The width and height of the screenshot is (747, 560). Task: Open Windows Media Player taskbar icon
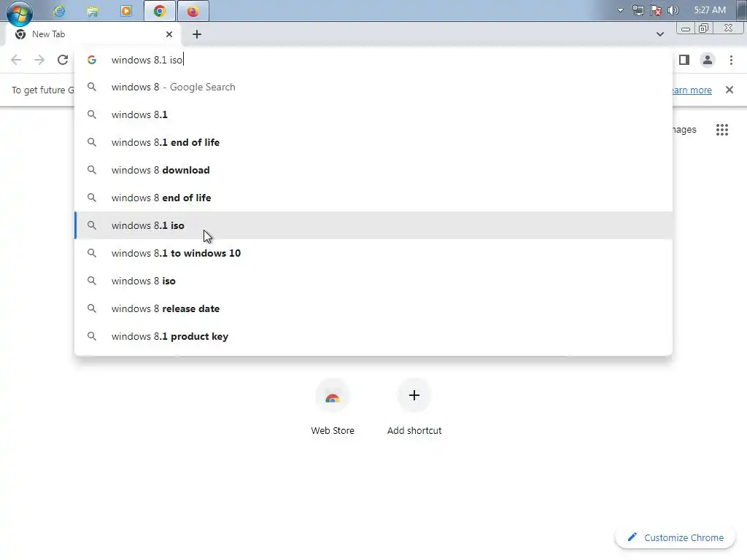[x=125, y=11]
